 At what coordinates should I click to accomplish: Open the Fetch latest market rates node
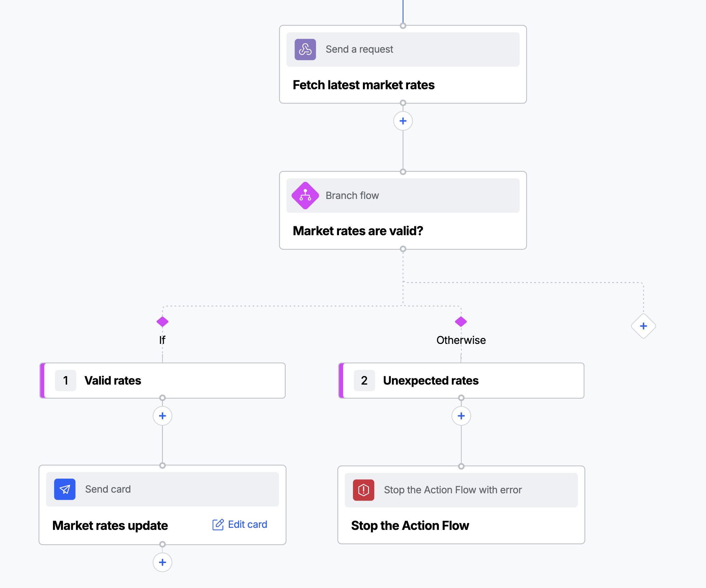click(x=403, y=64)
